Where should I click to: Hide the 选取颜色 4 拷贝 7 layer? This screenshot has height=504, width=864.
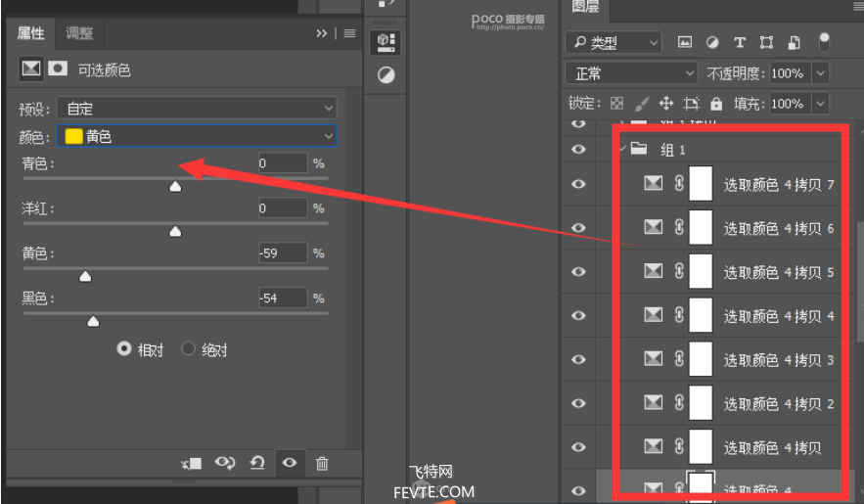(578, 183)
